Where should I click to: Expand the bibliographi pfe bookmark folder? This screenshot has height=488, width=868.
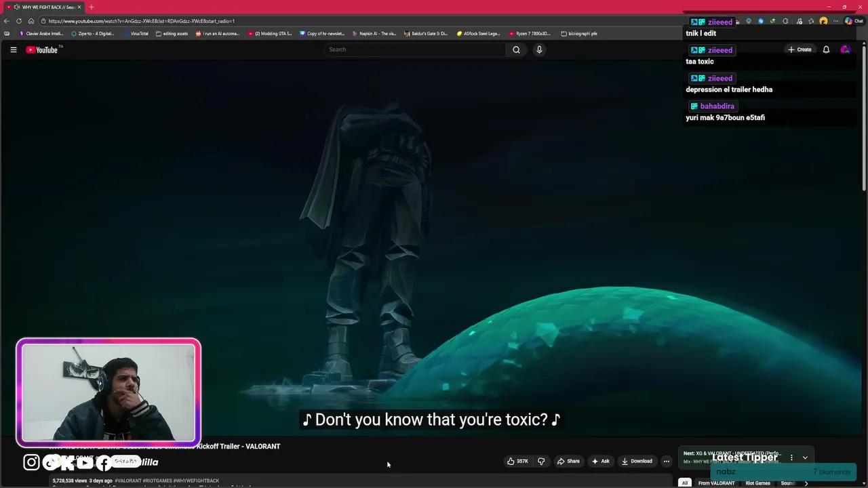pos(579,33)
